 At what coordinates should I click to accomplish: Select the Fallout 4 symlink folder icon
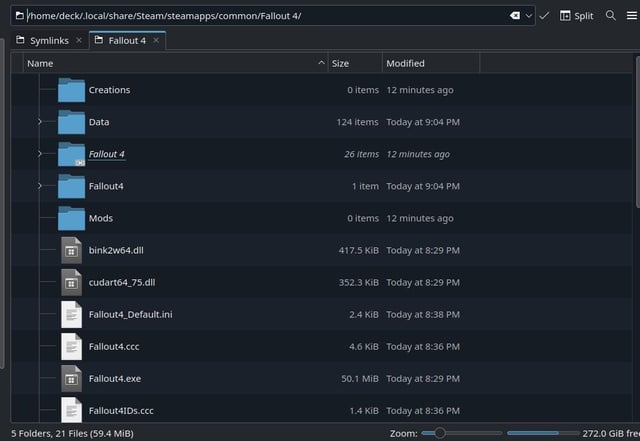pyautogui.click(x=71, y=154)
